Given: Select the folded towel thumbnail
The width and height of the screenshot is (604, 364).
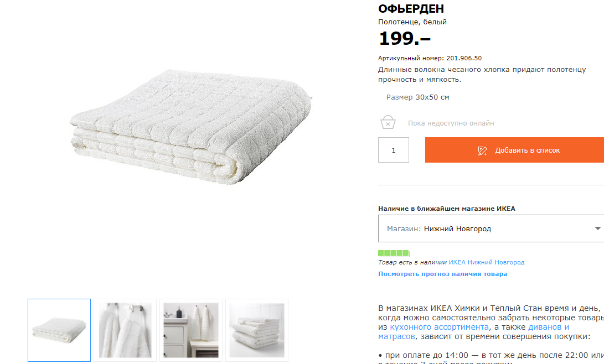Looking at the screenshot, I should coord(59,330).
